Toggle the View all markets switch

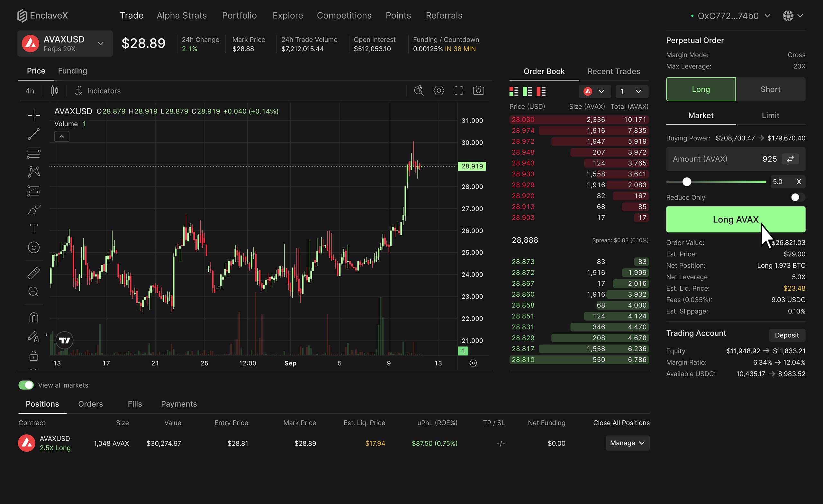26,385
